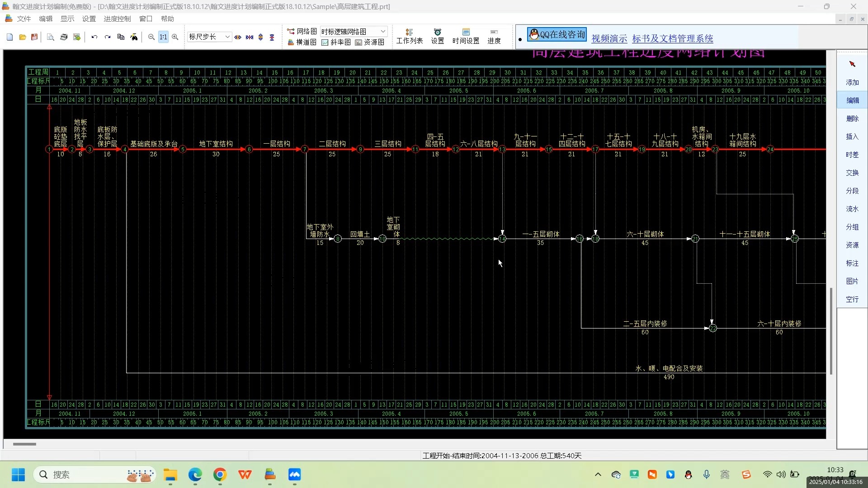Click the taskbar 搜索 search box

[94, 474]
